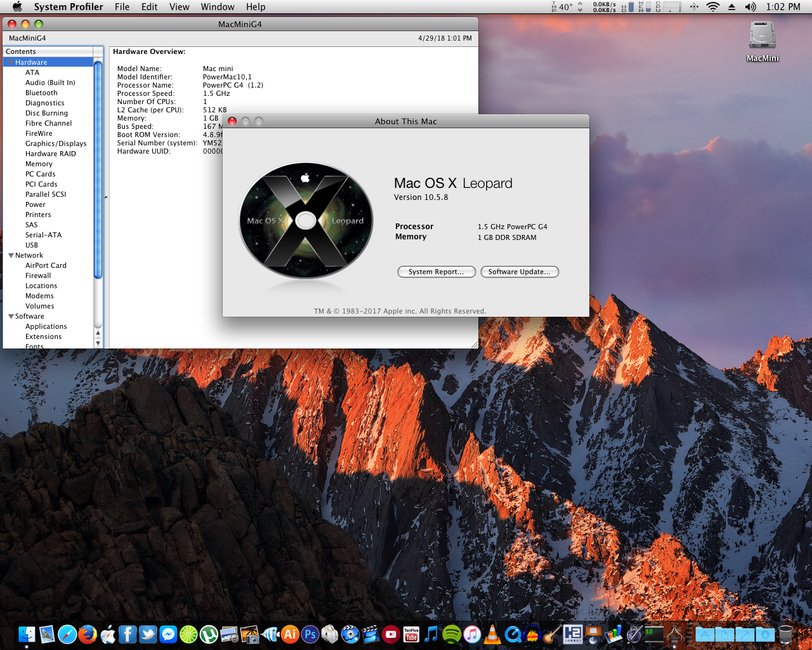This screenshot has height=650, width=812.
Task: Open the Edit menu
Action: tap(150, 7)
